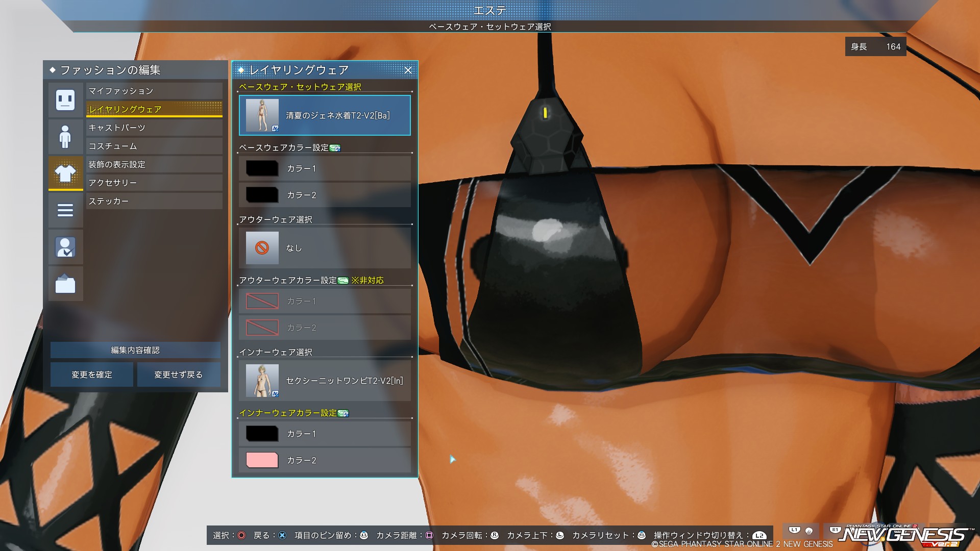This screenshot has width=980, height=551.
Task: Open the blue folder box sidebar icon
Action: [65, 284]
